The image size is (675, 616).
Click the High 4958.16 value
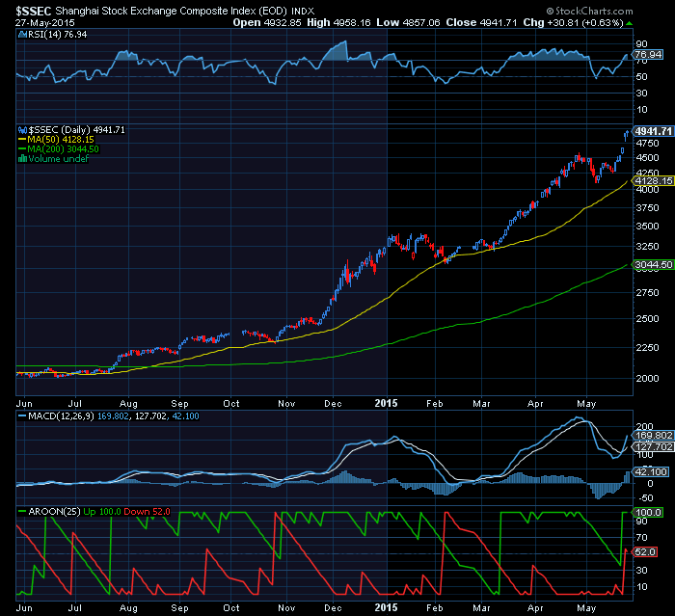tap(338, 23)
